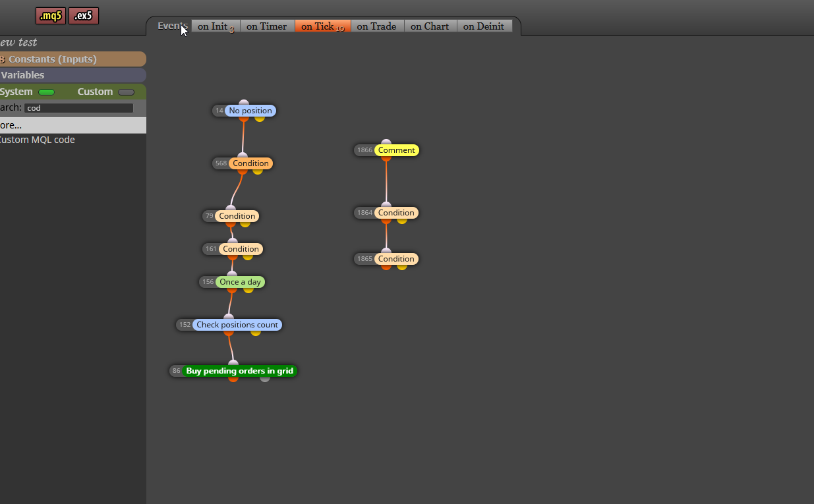Switch to the on Trade tab
This screenshot has height=504, width=814.
[377, 26]
